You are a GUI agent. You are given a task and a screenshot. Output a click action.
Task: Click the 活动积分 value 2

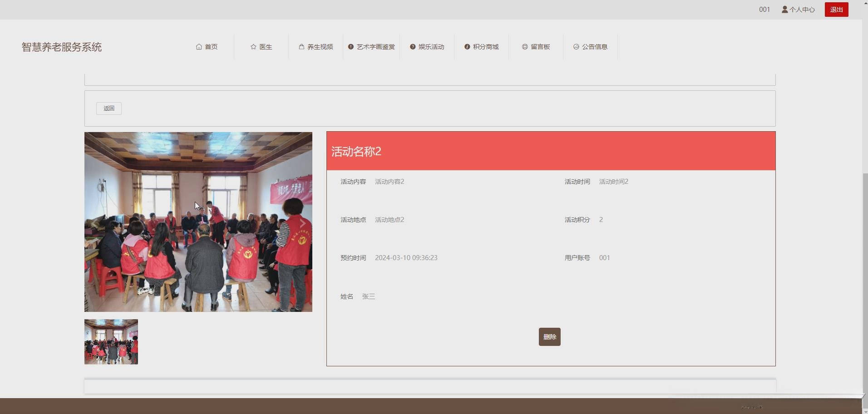pos(601,220)
